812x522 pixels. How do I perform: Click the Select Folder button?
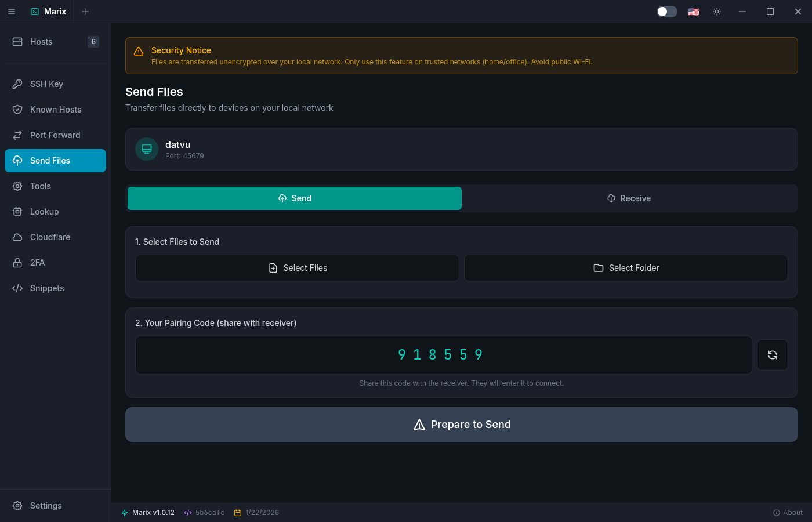(x=626, y=268)
